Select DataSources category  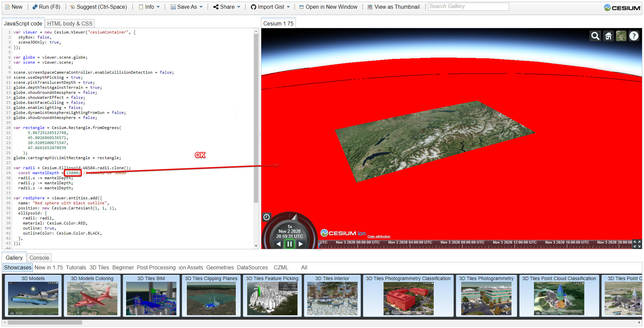coord(253,267)
